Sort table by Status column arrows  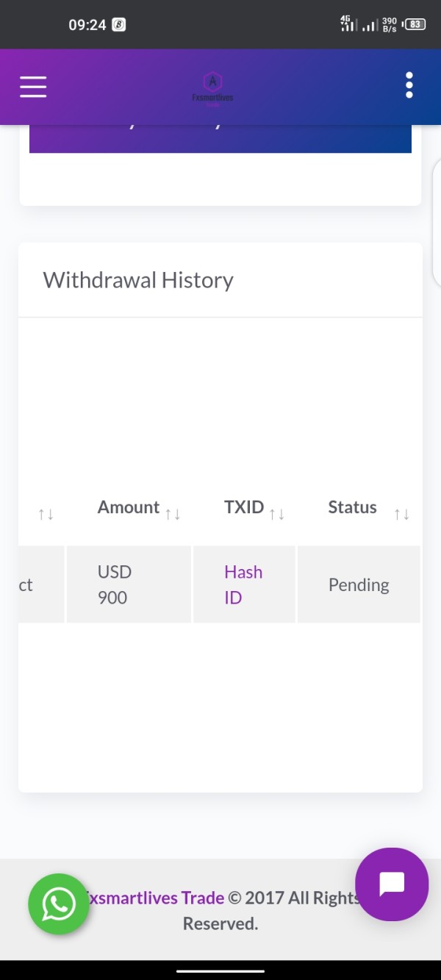coord(402,515)
